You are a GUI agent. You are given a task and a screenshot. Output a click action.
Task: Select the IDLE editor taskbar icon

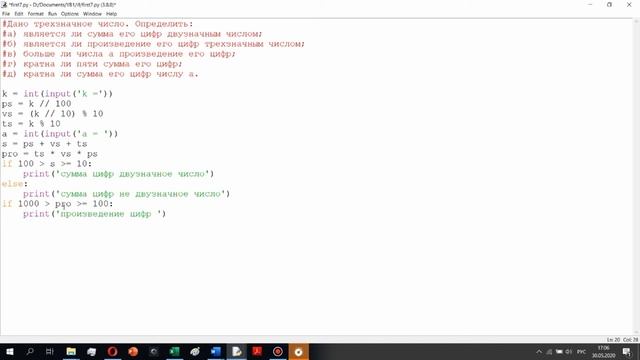[x=237, y=351]
